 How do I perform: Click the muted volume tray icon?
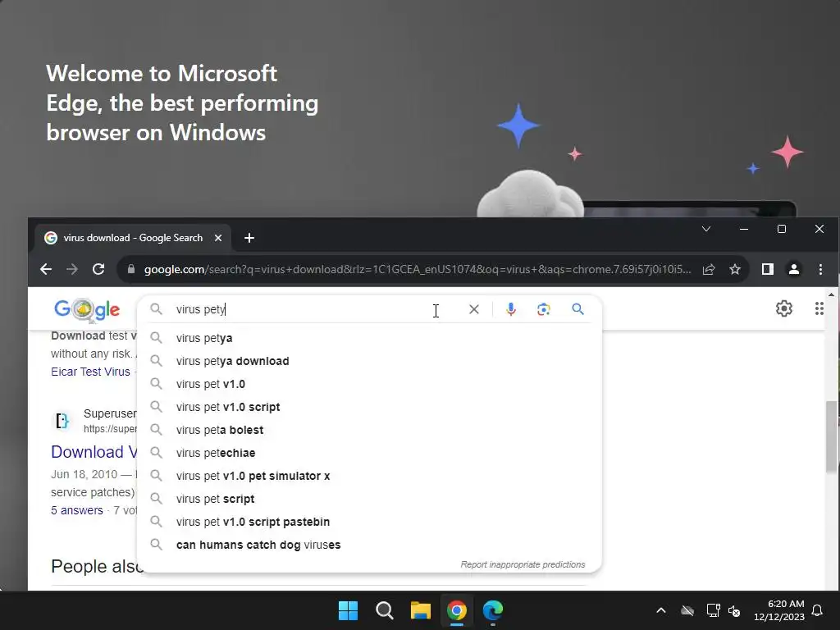734,610
